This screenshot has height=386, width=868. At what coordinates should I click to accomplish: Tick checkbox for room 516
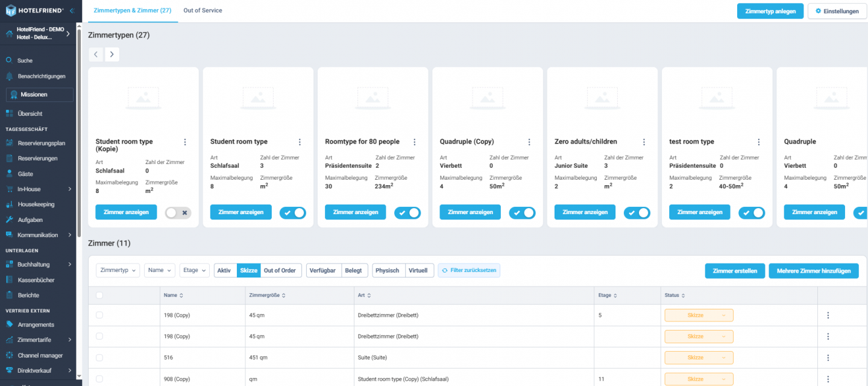click(99, 358)
